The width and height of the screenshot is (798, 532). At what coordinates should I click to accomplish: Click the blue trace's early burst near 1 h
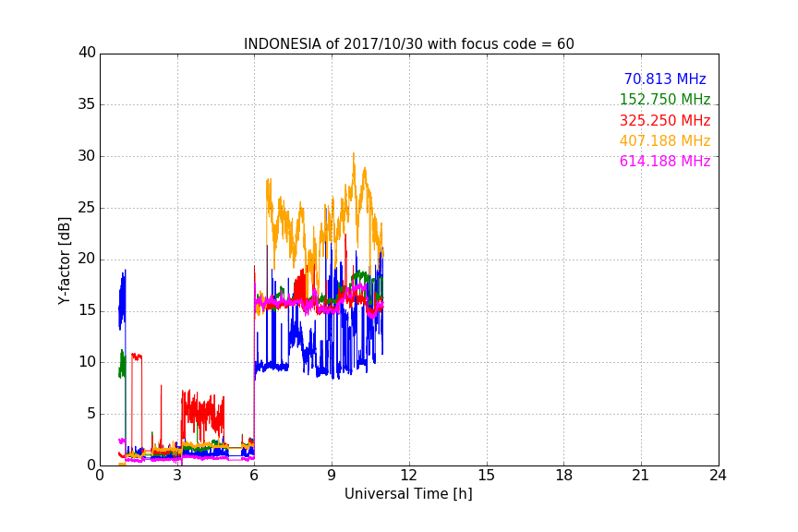(x=122, y=300)
